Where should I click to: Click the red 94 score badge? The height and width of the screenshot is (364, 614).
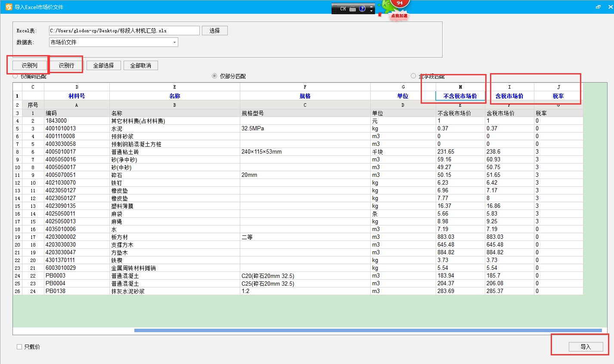tap(400, 3)
